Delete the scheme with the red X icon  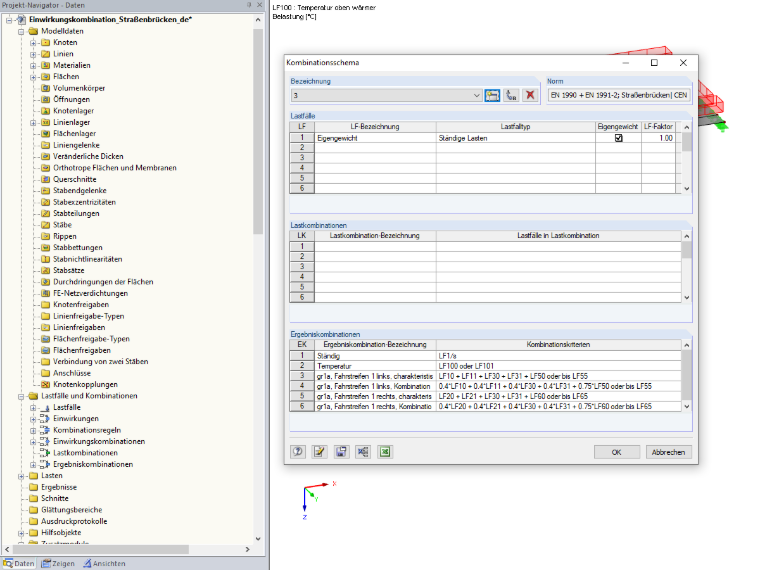(x=530, y=95)
